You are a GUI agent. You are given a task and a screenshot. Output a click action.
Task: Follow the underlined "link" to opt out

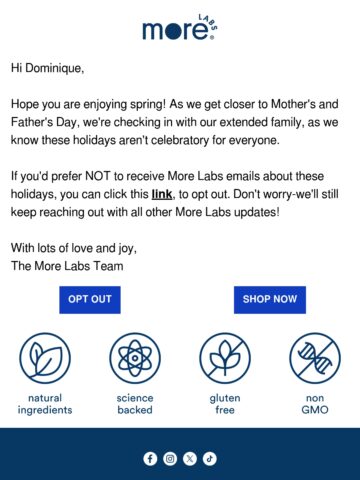pos(162,194)
